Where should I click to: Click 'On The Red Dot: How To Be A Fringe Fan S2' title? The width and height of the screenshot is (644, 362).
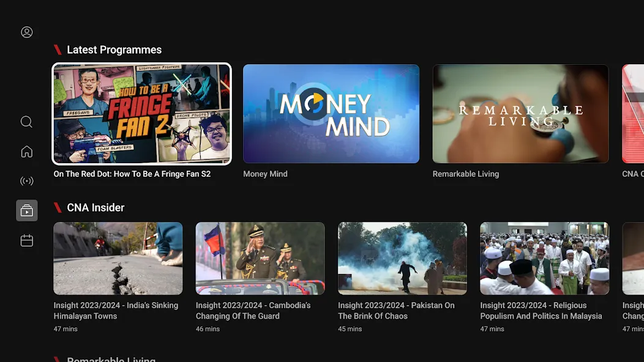pyautogui.click(x=132, y=174)
